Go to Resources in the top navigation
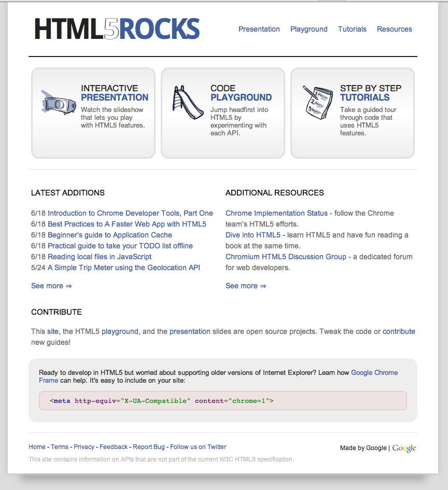The height and width of the screenshot is (490, 448). coord(394,29)
